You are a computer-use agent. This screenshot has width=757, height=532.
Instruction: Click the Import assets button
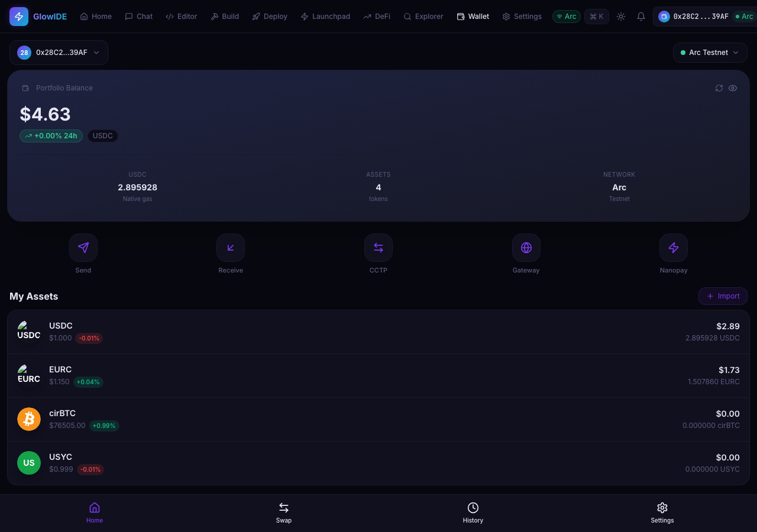[x=723, y=296]
